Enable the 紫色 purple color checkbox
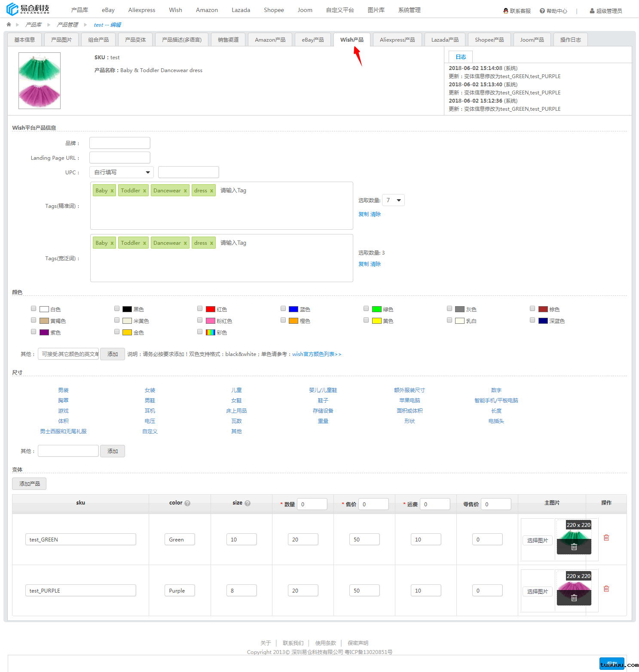Screen dimensions: 639x672 point(34,332)
